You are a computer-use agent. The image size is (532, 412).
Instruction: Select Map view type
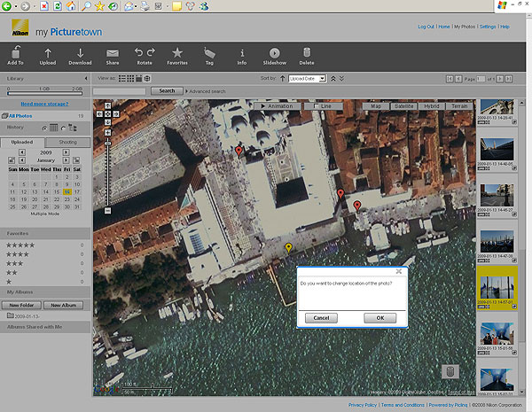coord(376,106)
